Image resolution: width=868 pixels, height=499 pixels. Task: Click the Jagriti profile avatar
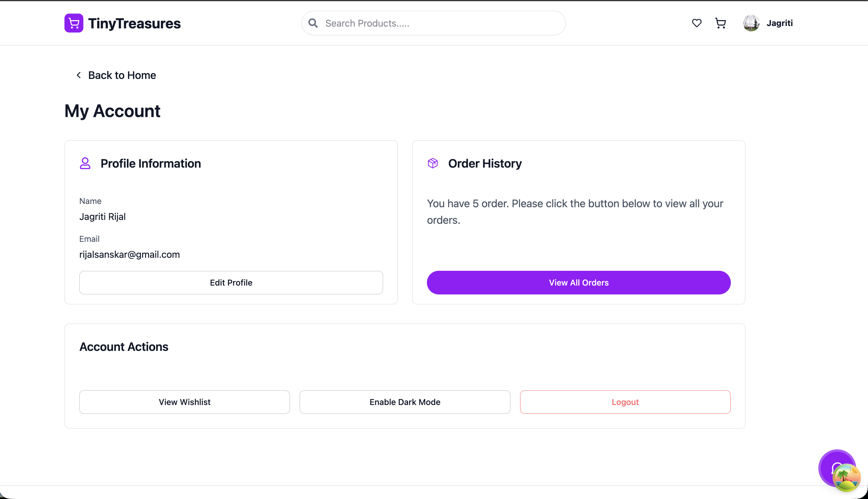(751, 23)
